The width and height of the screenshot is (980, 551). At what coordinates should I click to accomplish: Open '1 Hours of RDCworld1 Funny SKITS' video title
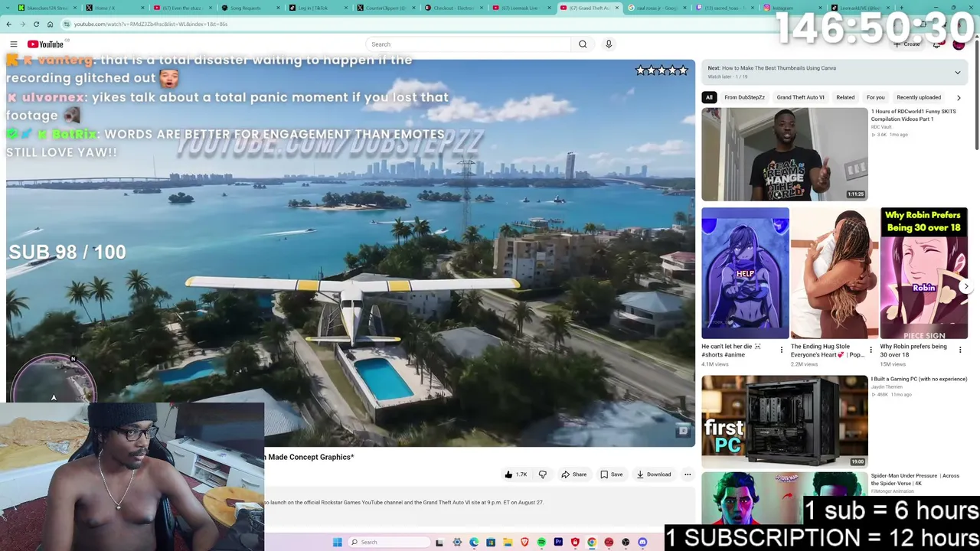(913, 115)
